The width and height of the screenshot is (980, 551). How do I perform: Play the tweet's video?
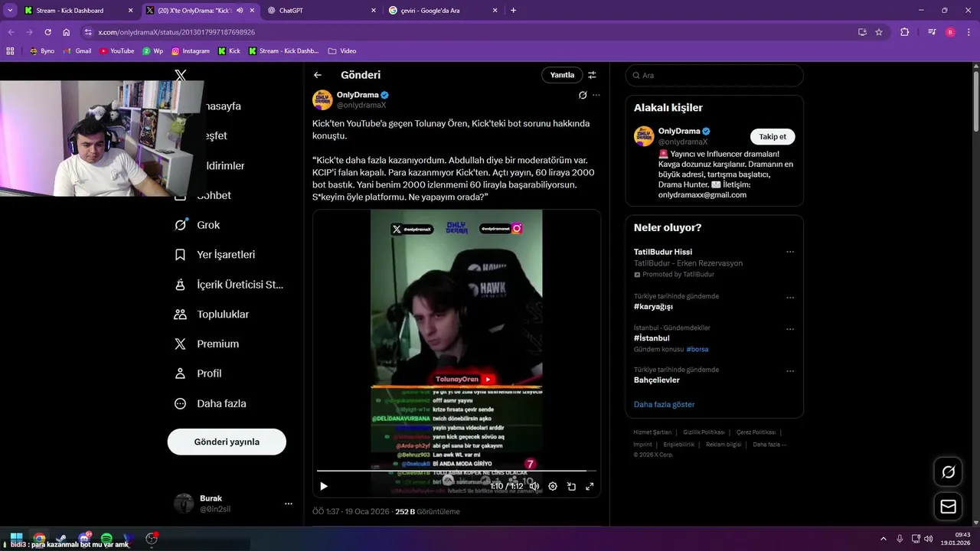pos(324,486)
